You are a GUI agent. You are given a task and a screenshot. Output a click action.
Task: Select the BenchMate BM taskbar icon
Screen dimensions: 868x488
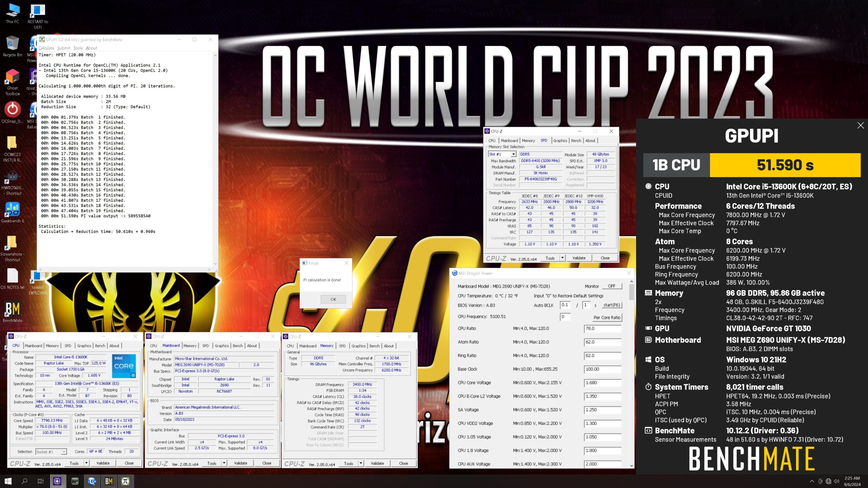(109, 481)
